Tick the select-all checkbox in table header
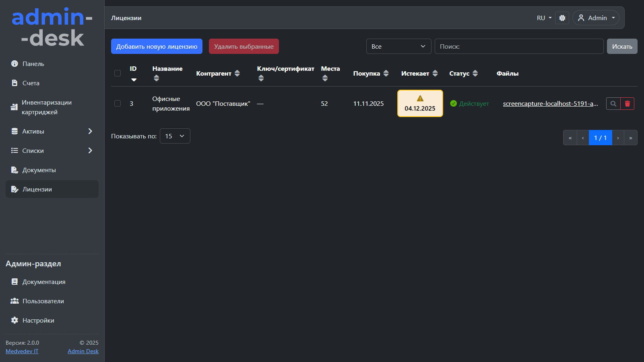This screenshot has width=644, height=362. [118, 73]
